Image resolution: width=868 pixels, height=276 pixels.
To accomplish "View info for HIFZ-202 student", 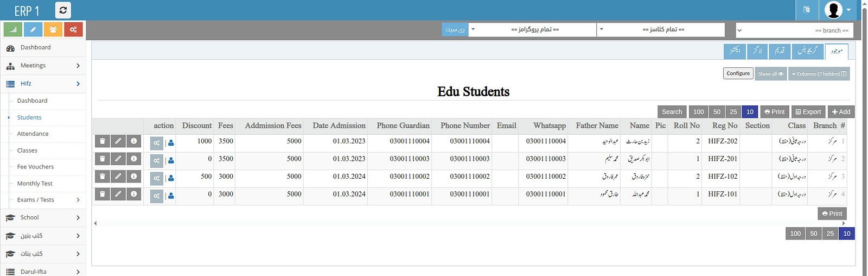I will [x=133, y=141].
